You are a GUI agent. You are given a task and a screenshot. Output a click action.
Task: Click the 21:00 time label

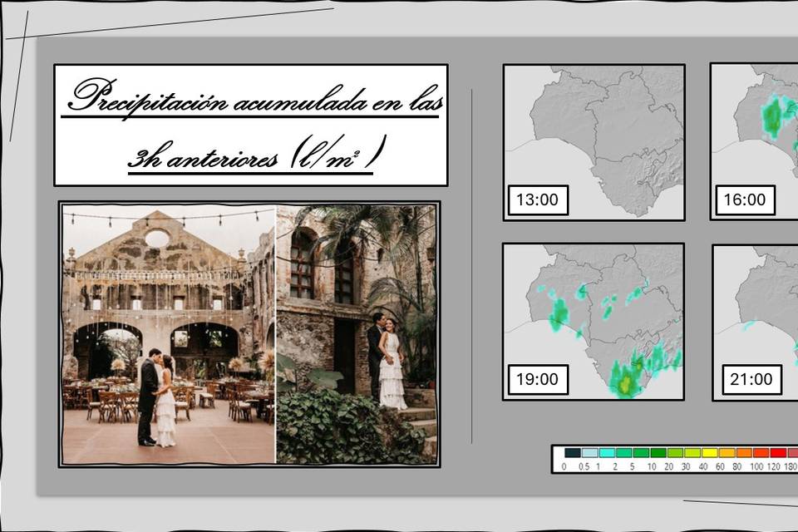click(751, 379)
